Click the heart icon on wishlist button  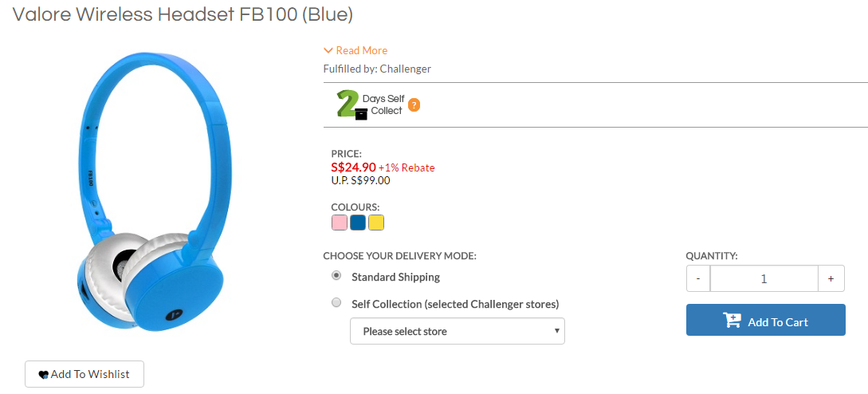pos(43,375)
